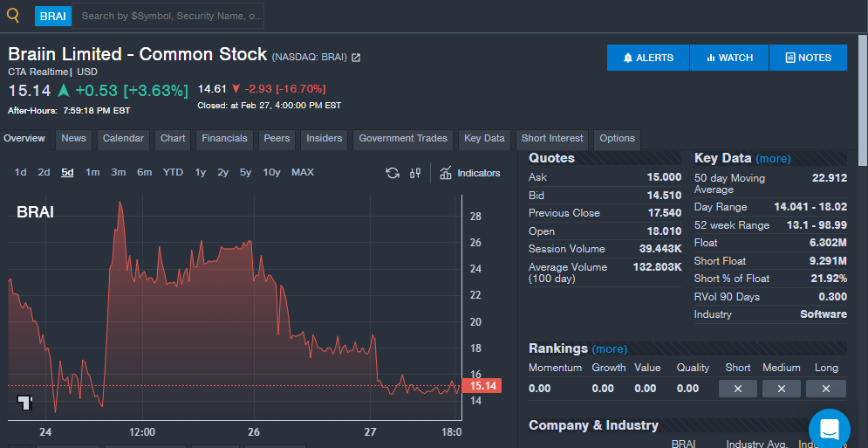The image size is (868, 448).
Task: Click the Previous Close value 17.540
Action: coord(664,213)
